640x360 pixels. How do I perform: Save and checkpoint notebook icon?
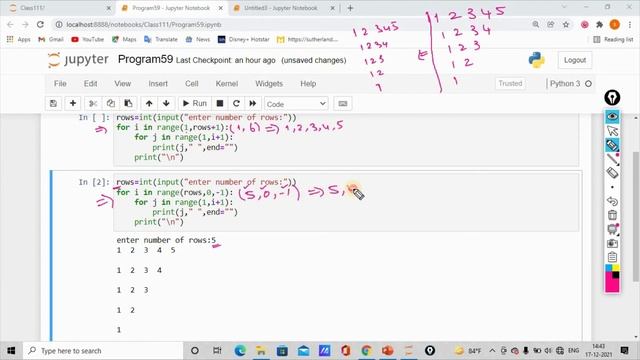click(x=53, y=104)
